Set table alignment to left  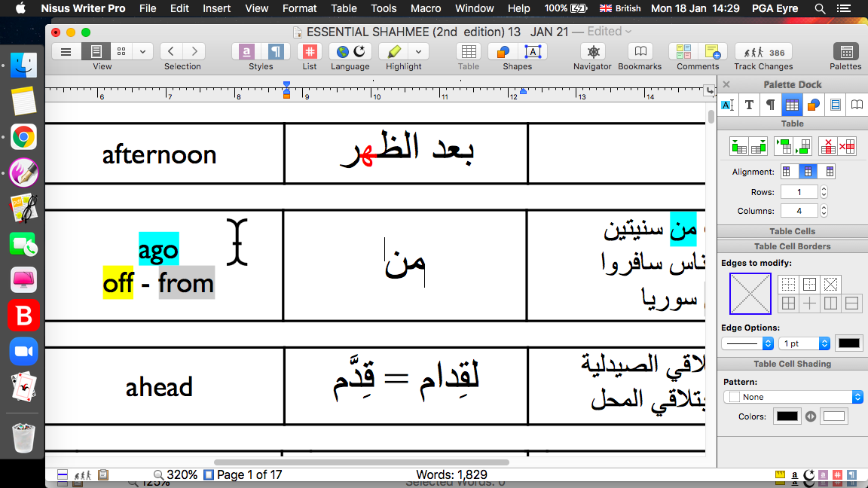click(x=787, y=172)
